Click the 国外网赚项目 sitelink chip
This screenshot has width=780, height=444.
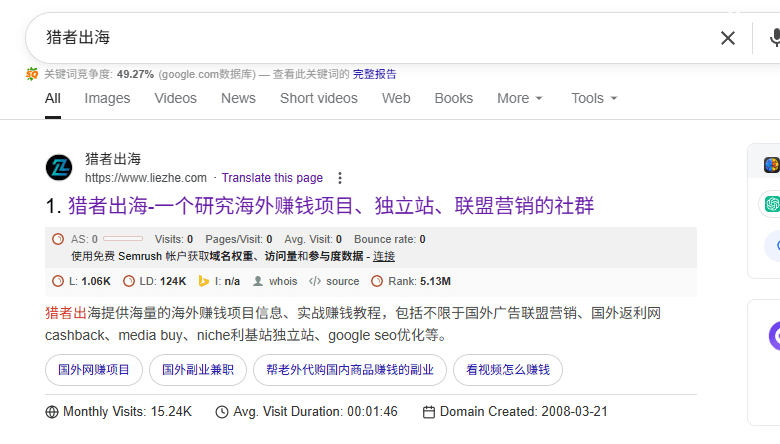94,370
